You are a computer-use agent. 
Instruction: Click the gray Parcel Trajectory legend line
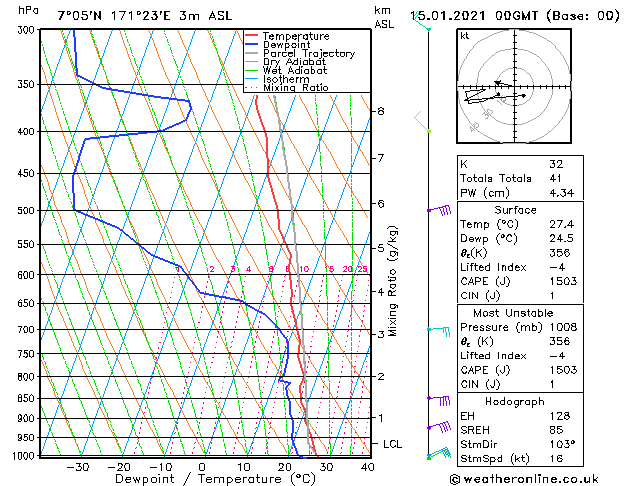click(x=252, y=53)
